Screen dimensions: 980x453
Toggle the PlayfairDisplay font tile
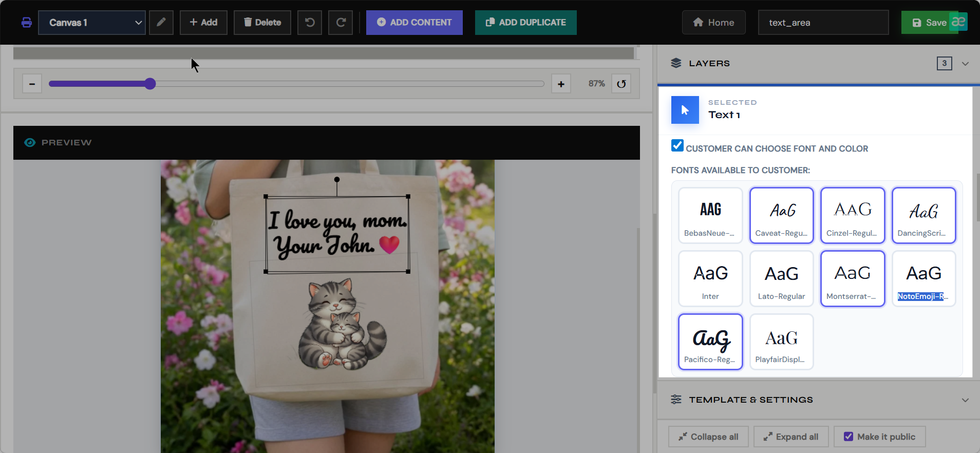pyautogui.click(x=781, y=342)
